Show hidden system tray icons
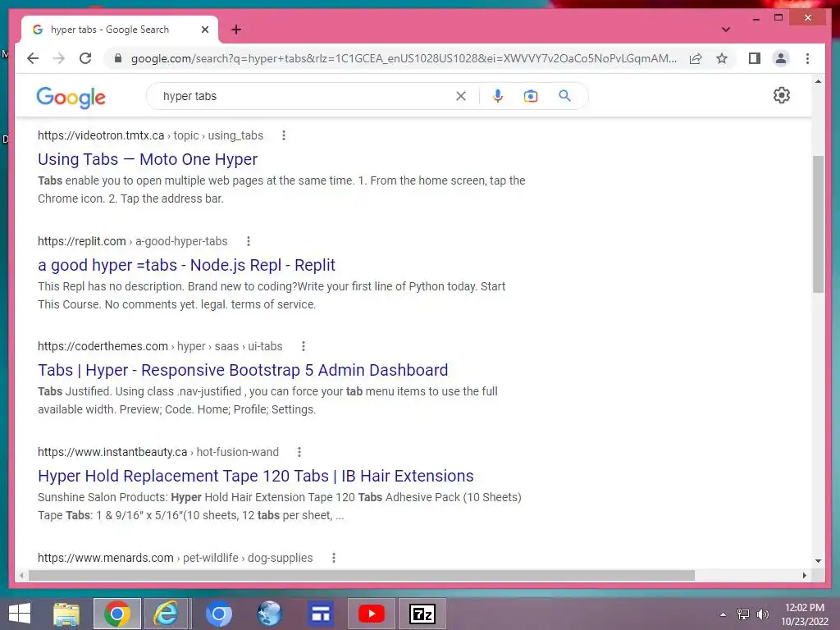Screen dimensions: 840x630 (x=723, y=614)
